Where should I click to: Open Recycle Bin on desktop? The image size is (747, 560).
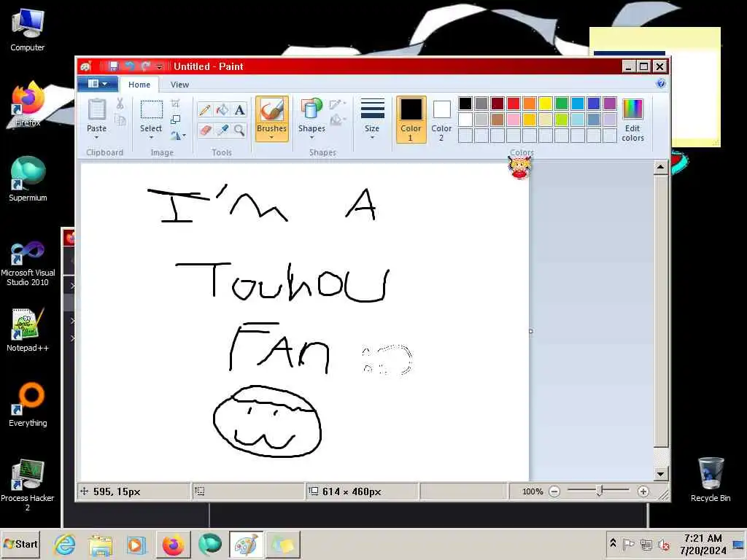point(711,480)
